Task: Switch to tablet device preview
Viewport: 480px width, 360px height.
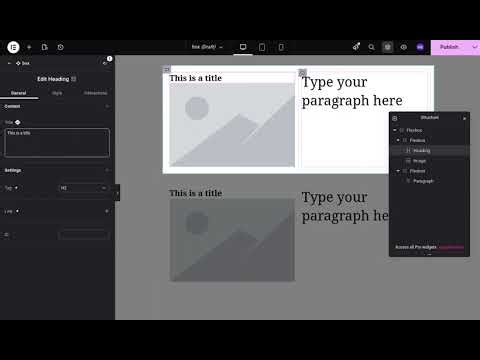Action: pos(262,47)
